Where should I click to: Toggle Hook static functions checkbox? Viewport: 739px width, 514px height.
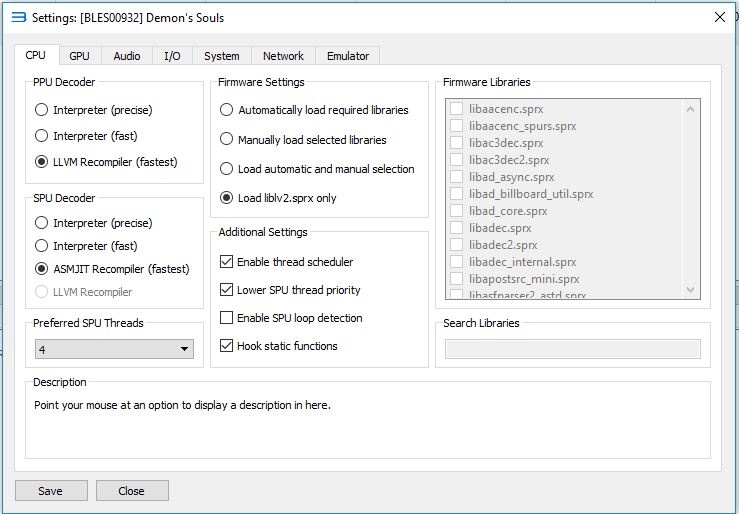point(227,346)
